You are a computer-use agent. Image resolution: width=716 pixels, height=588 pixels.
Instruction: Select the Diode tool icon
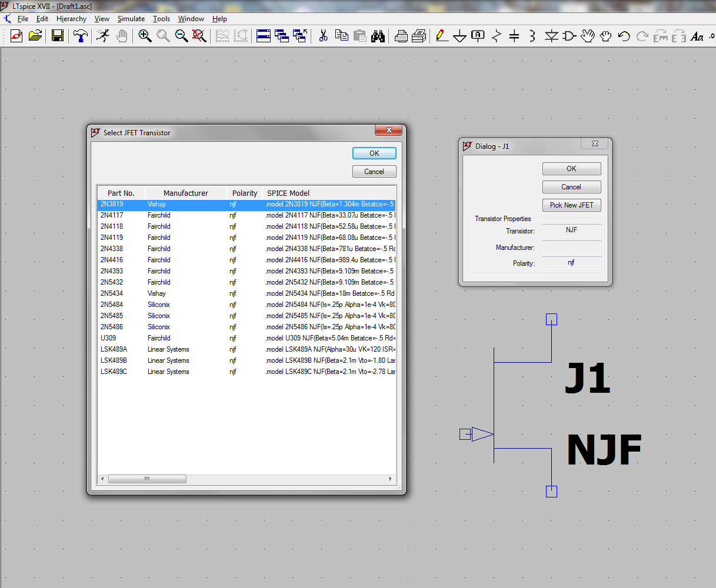pos(551,36)
